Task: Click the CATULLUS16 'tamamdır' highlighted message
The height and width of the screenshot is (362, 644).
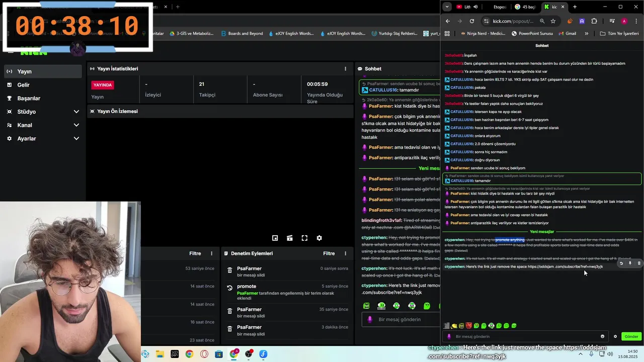Action: pos(542,178)
